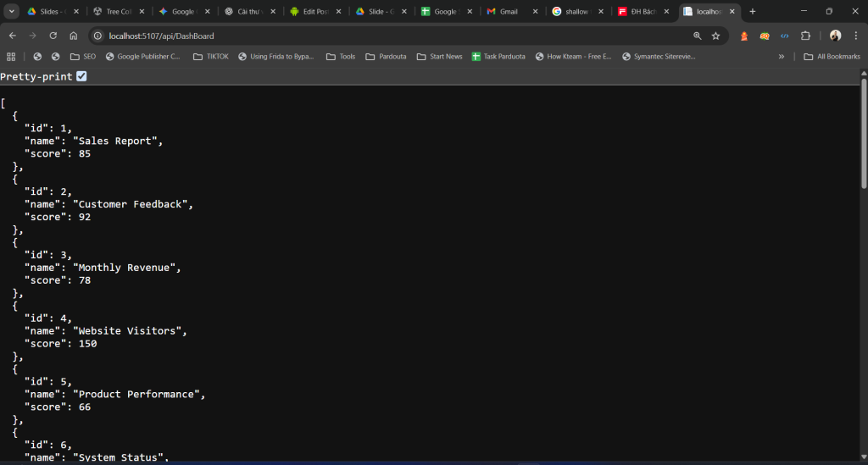Viewport: 868px width, 465px height.
Task: Expand the hidden bookmarks overflow chevron
Action: click(x=781, y=57)
